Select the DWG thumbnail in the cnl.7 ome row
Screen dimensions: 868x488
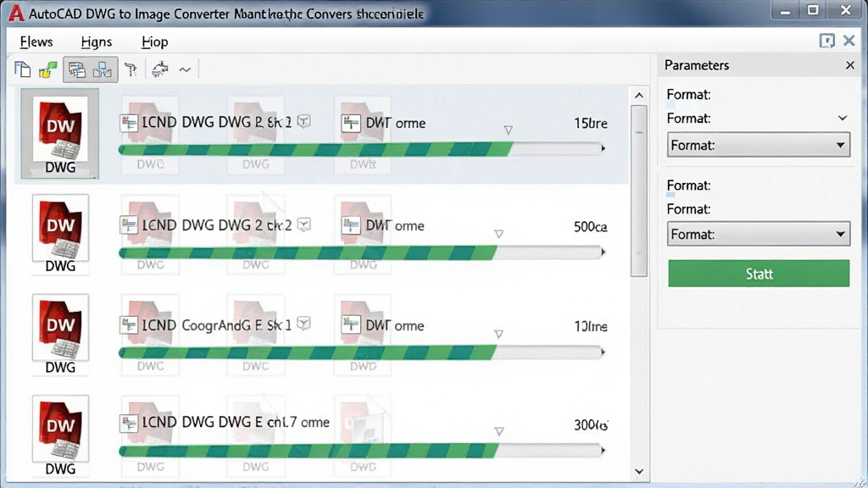[60, 435]
